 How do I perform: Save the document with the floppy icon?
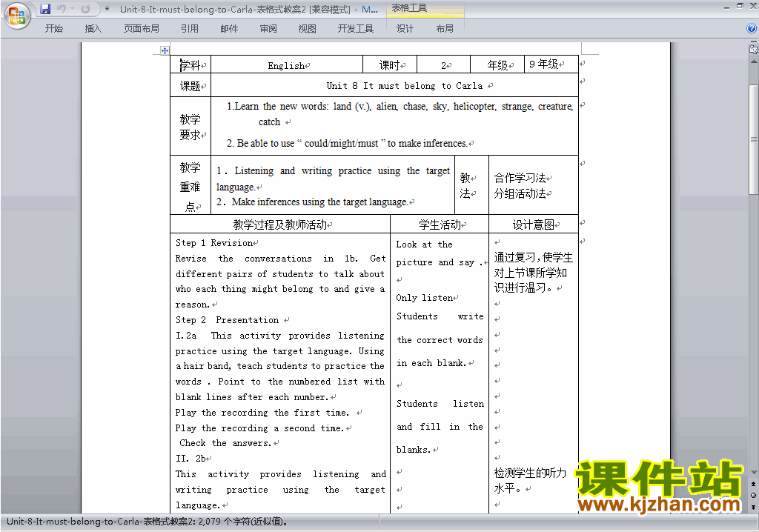45,9
